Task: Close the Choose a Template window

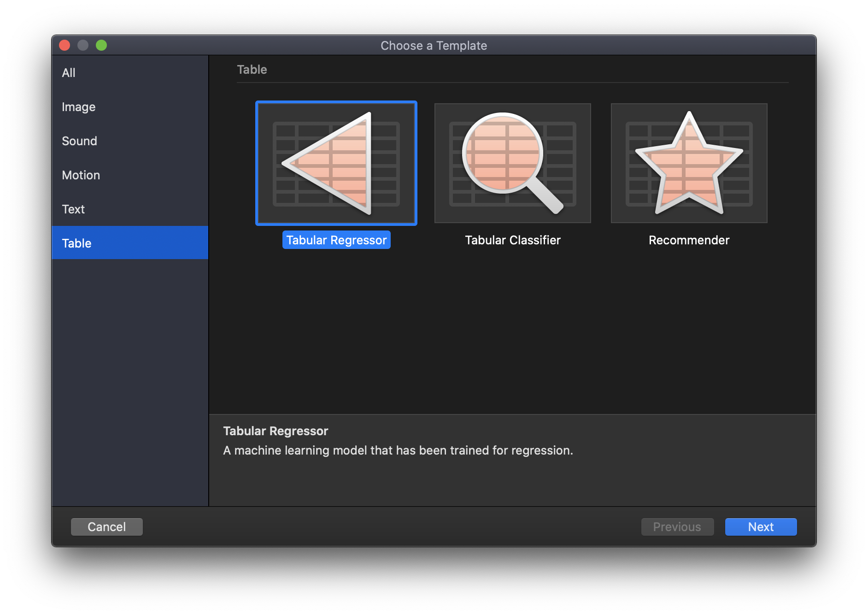Action: (65, 45)
